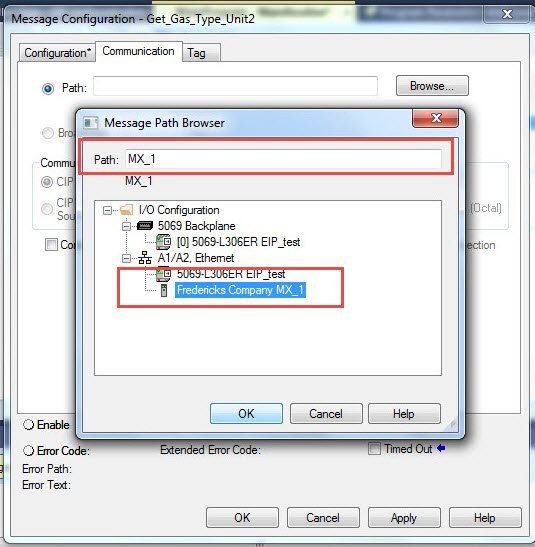Select the CIP radio button

tap(47, 182)
